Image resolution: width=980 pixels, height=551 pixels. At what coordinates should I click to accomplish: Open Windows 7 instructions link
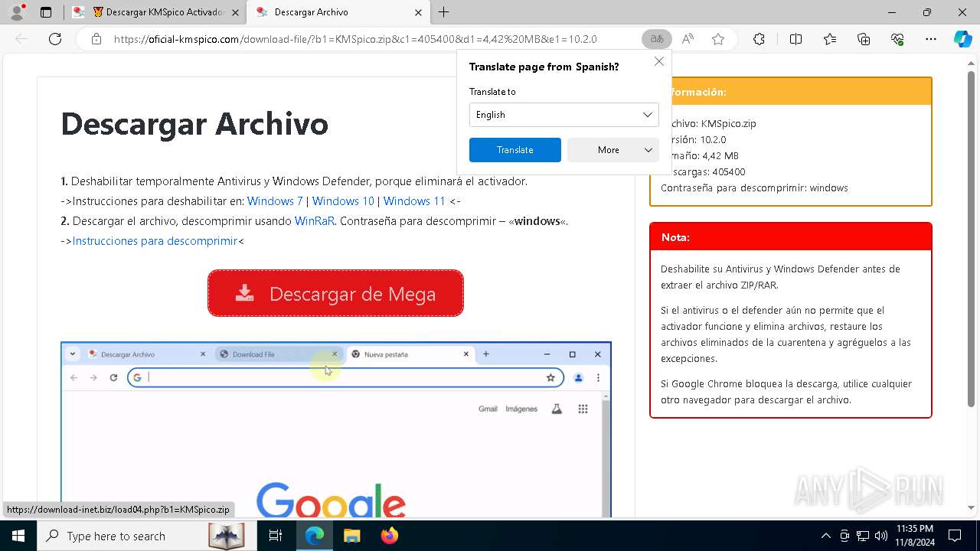275,201
